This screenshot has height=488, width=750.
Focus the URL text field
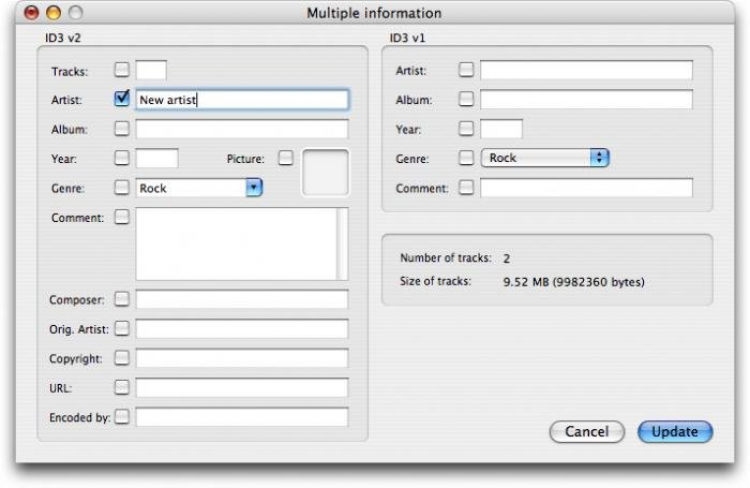(x=242, y=388)
